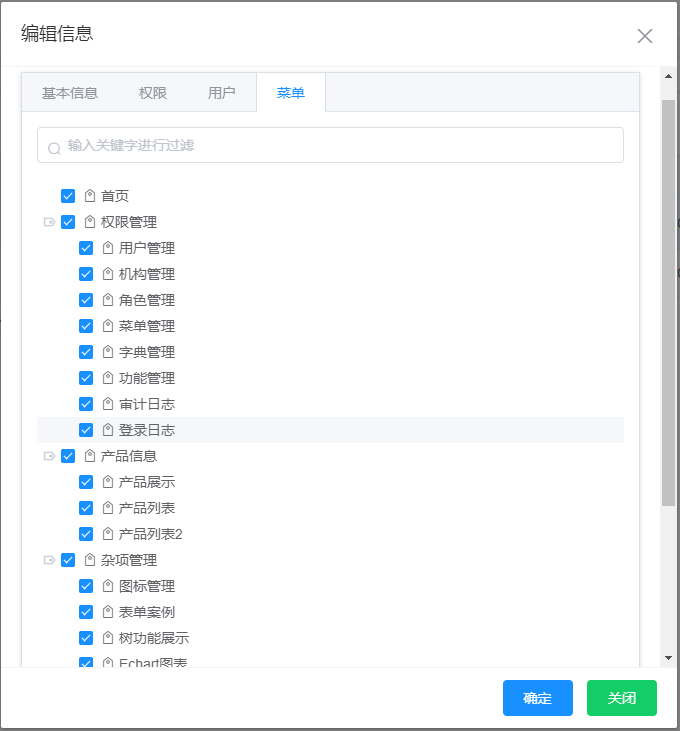Click the tag icon beside 首页
The height and width of the screenshot is (731, 680).
[90, 196]
